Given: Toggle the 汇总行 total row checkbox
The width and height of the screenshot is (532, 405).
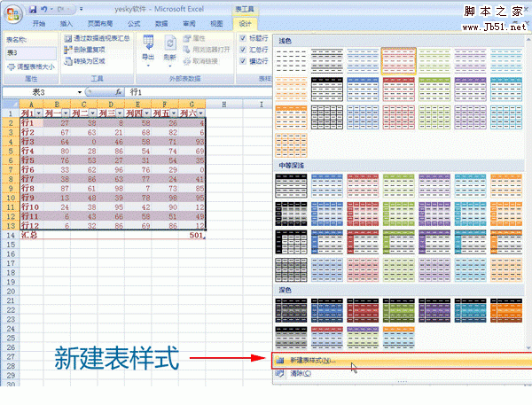Looking at the screenshot, I should click(x=243, y=50).
